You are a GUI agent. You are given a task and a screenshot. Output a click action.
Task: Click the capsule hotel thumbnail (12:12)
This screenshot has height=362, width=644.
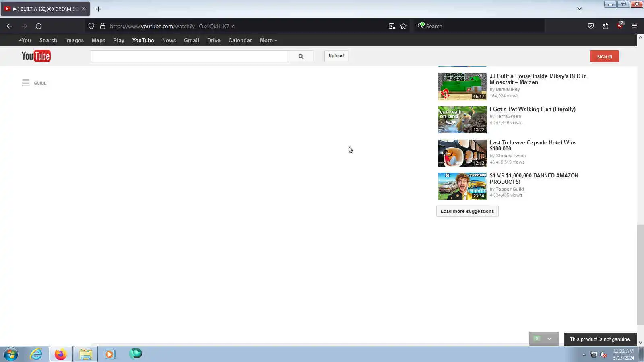(x=462, y=153)
